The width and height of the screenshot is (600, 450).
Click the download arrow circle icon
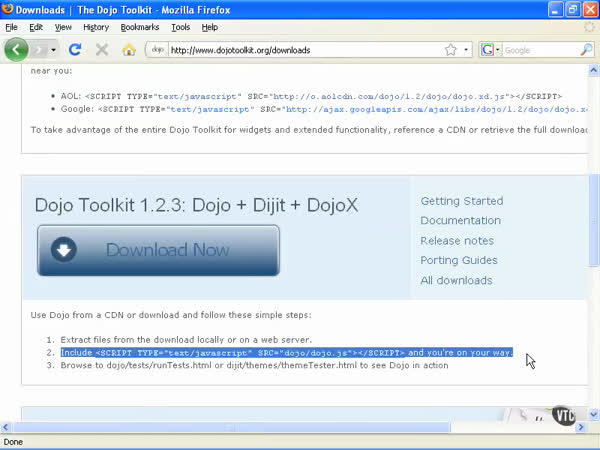point(64,250)
